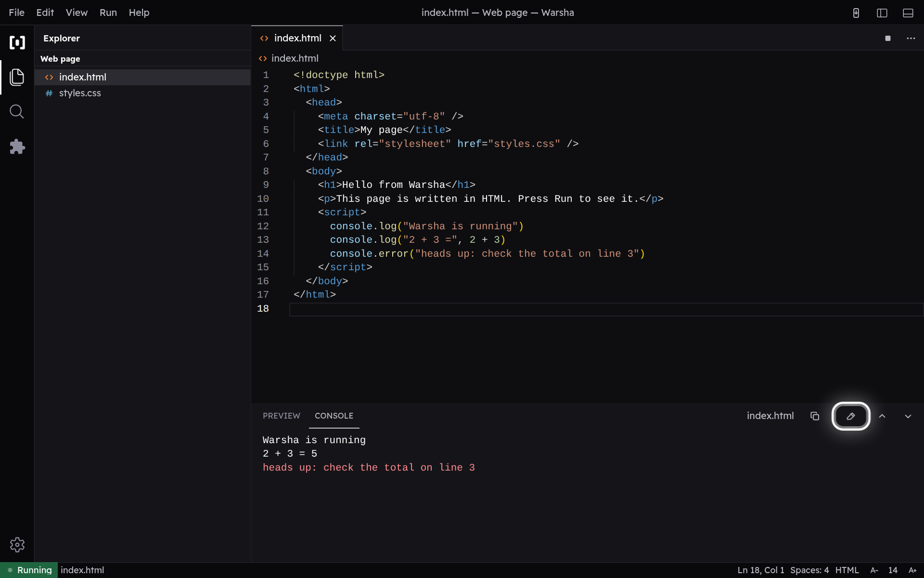Open the File menu

tap(16, 13)
